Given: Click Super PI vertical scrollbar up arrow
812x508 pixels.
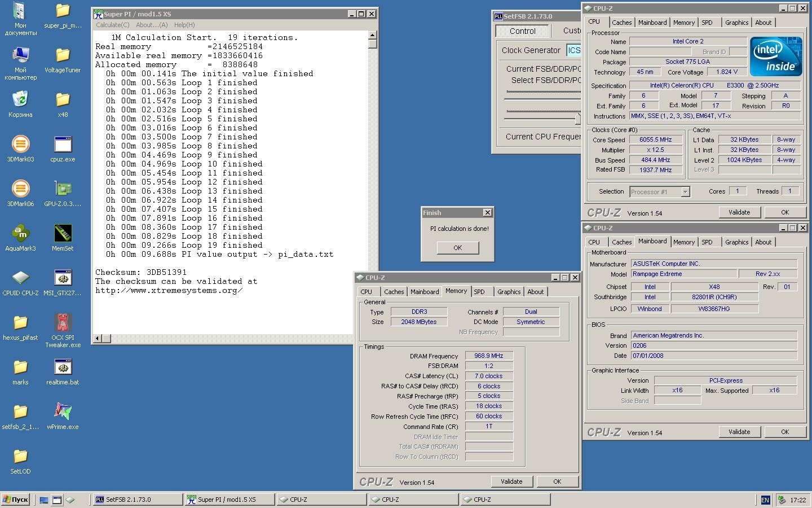Looking at the screenshot, I should (372, 36).
